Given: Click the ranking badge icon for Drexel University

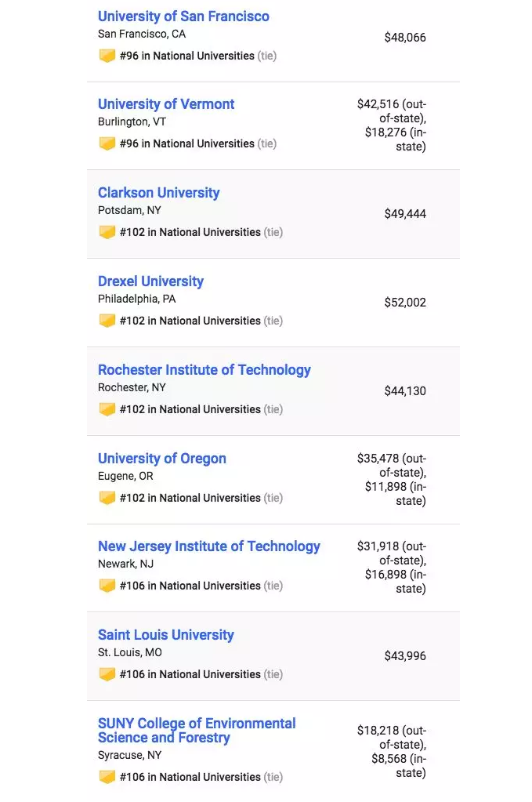Looking at the screenshot, I should point(107,321).
